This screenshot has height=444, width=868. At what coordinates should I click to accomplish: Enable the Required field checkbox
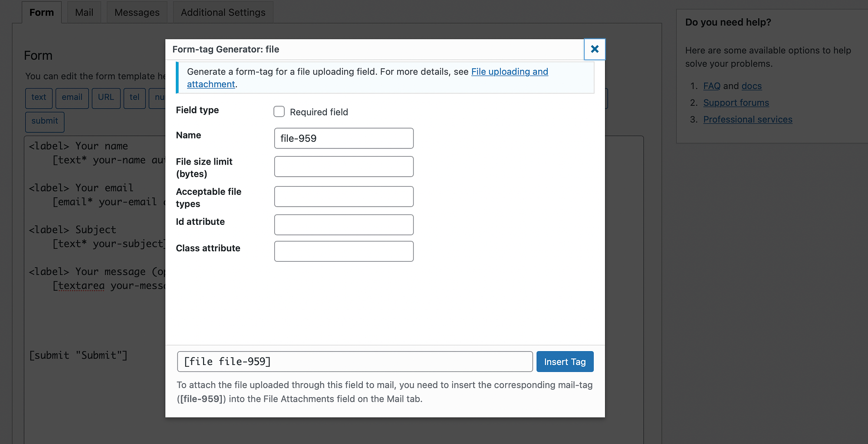pyautogui.click(x=279, y=112)
